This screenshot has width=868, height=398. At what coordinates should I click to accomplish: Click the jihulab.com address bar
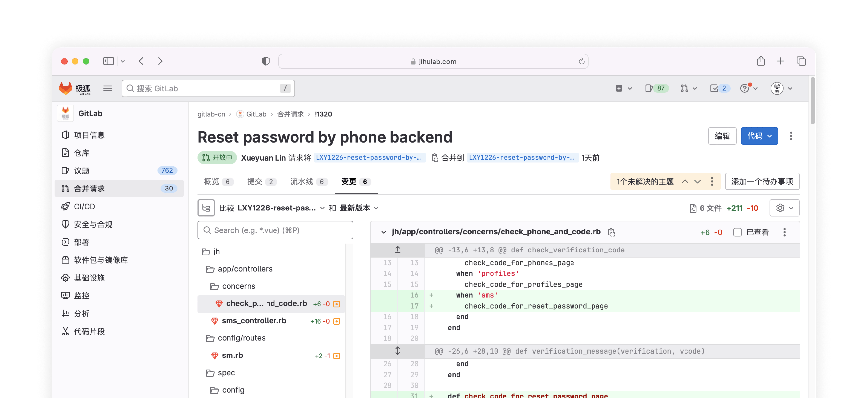point(433,61)
